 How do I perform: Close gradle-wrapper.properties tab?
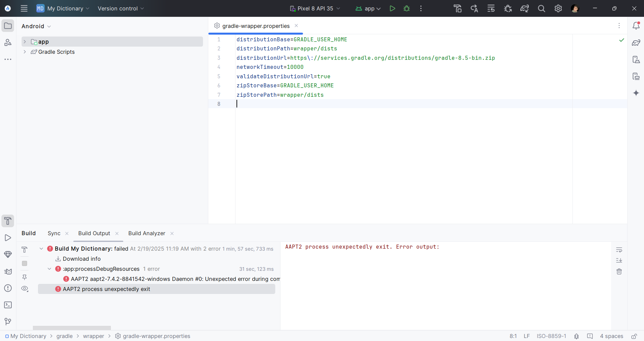(x=296, y=26)
